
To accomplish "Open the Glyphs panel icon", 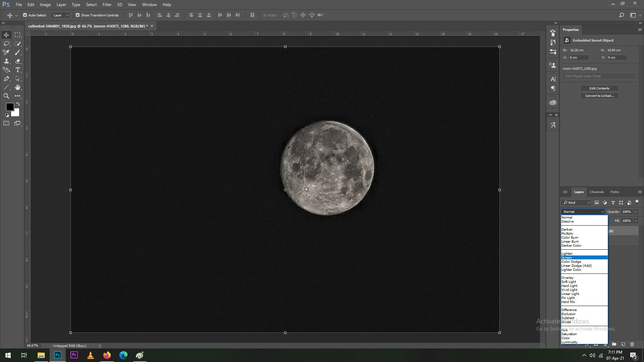I will coord(553,125).
